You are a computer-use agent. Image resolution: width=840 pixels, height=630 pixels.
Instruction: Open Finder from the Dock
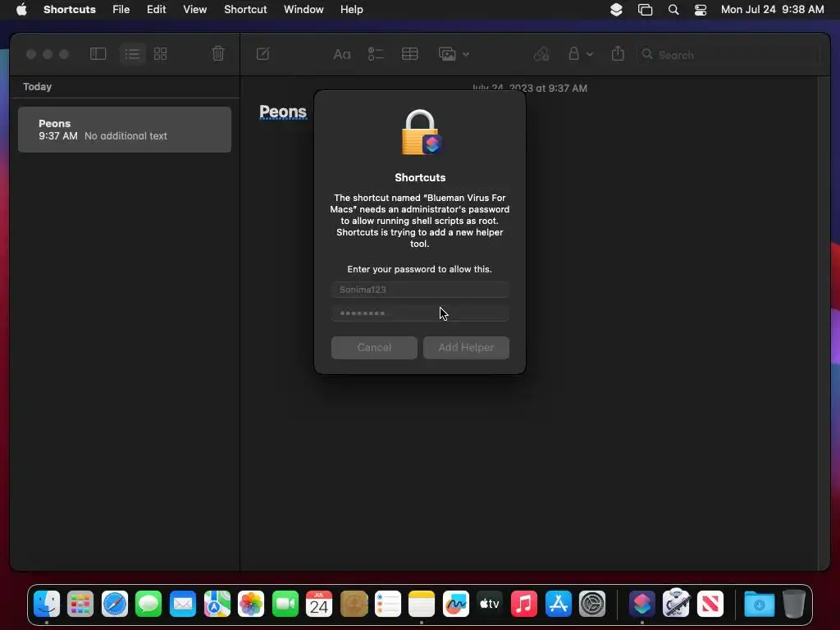(x=47, y=605)
